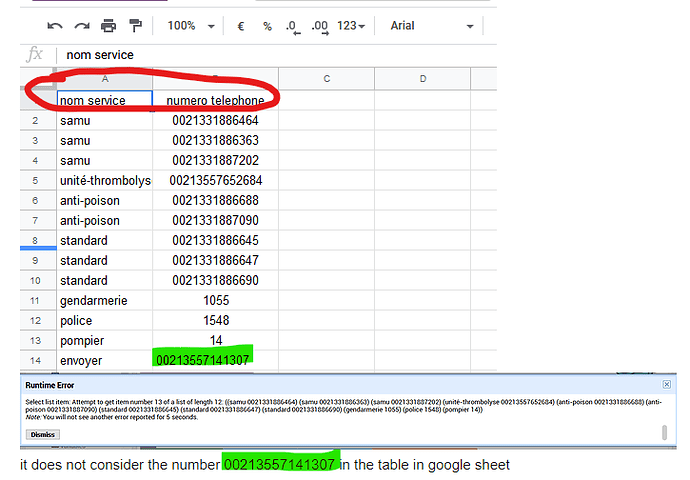
Task: Click the Undo arrow icon
Action: 55,26
